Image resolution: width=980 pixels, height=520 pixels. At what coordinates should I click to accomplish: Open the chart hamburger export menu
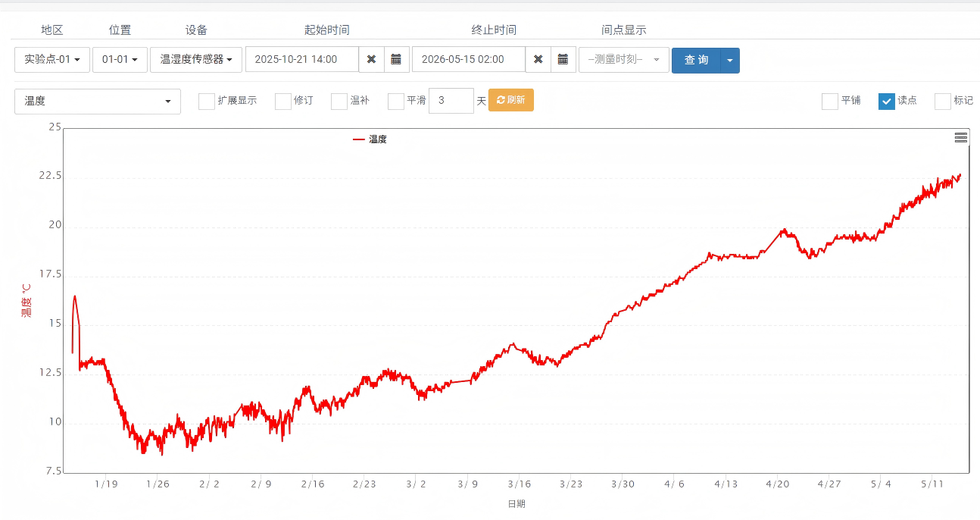[961, 137]
